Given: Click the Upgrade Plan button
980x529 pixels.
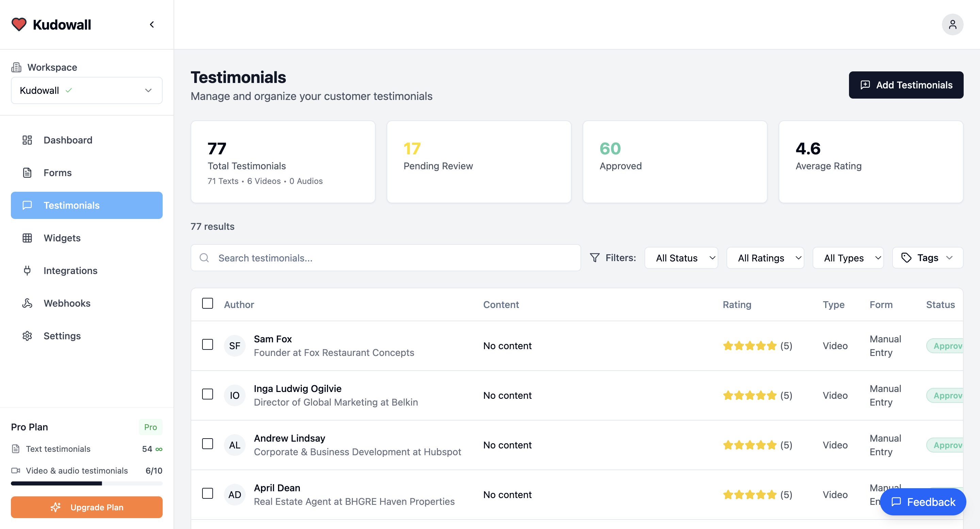Looking at the screenshot, I should [87, 507].
